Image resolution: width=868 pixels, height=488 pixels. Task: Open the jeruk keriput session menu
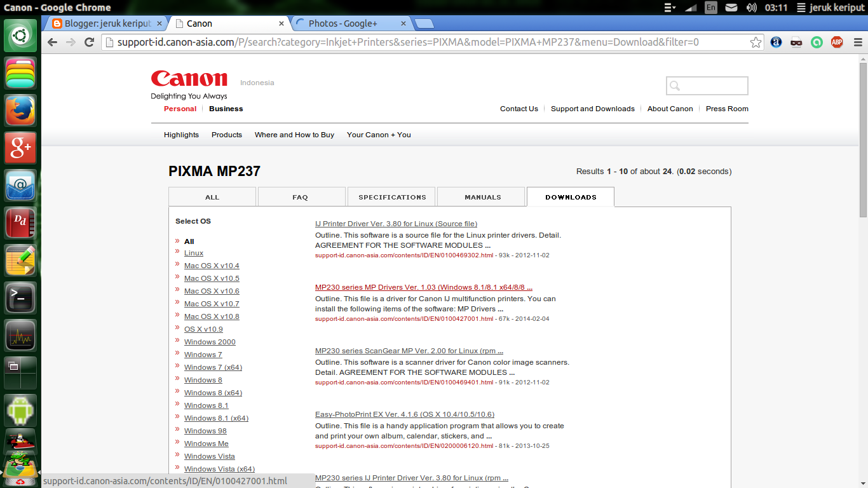click(x=836, y=8)
